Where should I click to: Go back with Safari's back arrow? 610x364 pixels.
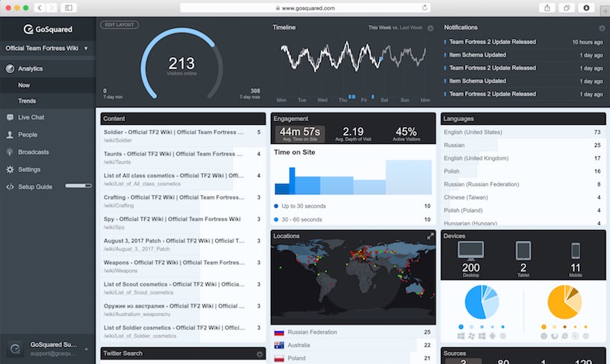(40, 8)
